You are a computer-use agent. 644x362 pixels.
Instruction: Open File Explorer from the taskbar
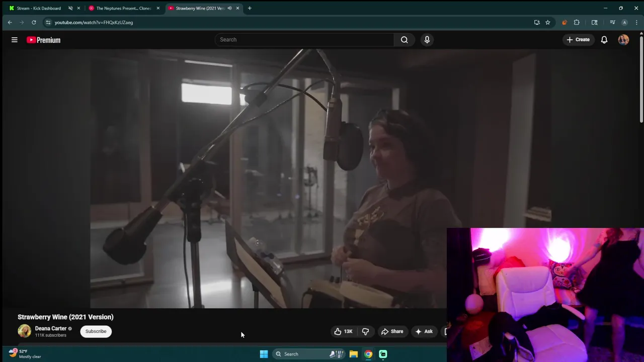pyautogui.click(x=354, y=354)
